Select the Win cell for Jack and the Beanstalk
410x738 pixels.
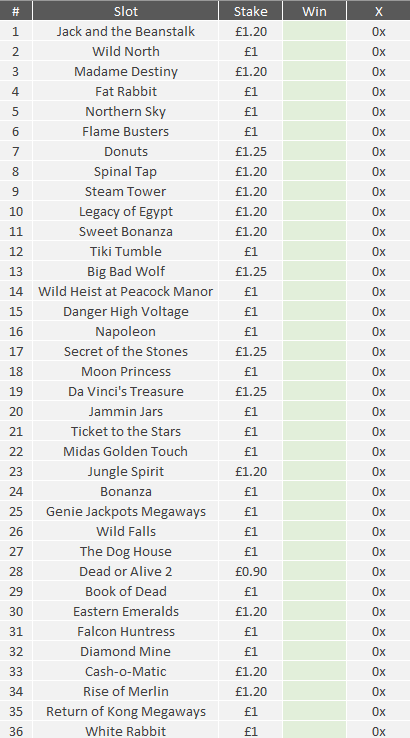[x=314, y=32]
